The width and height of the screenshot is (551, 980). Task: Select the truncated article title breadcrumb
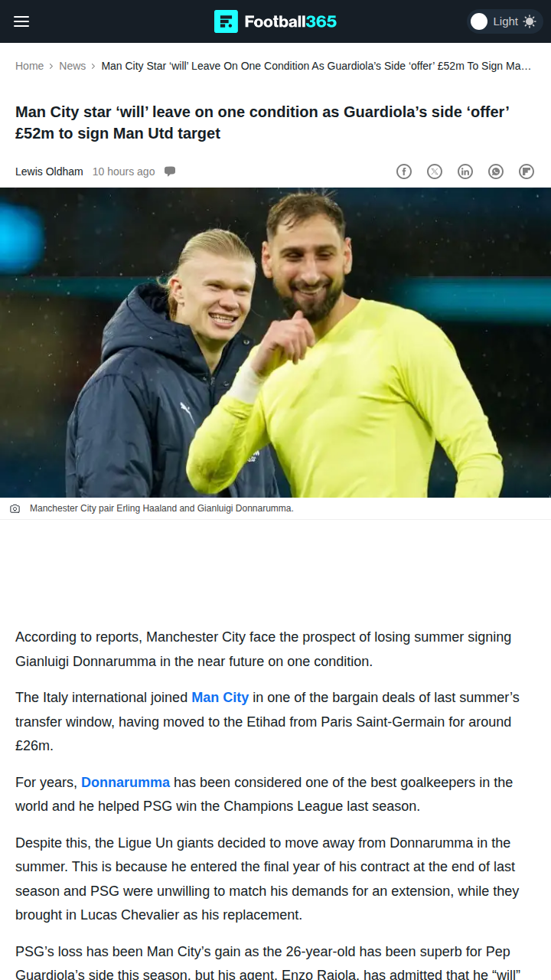pos(316,66)
